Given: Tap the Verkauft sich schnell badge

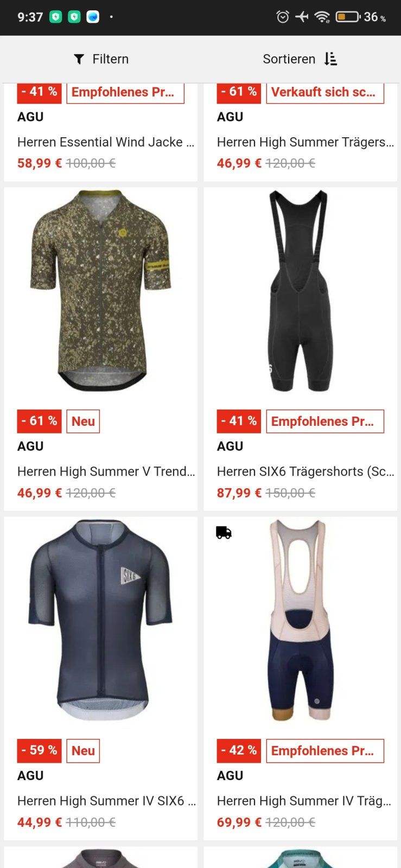Looking at the screenshot, I should coord(325,92).
